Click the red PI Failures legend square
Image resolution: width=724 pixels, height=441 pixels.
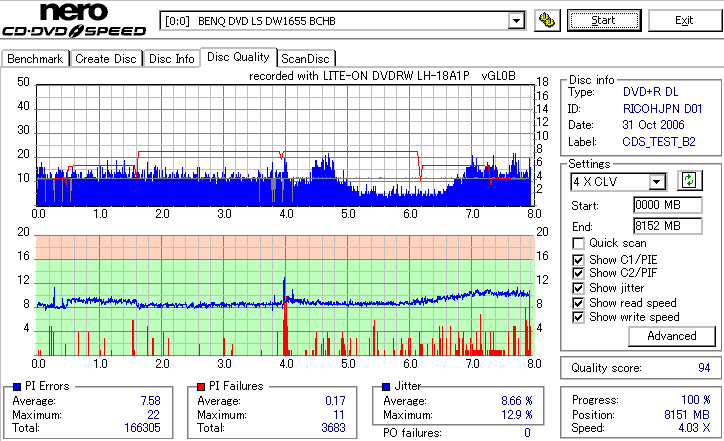click(201, 387)
